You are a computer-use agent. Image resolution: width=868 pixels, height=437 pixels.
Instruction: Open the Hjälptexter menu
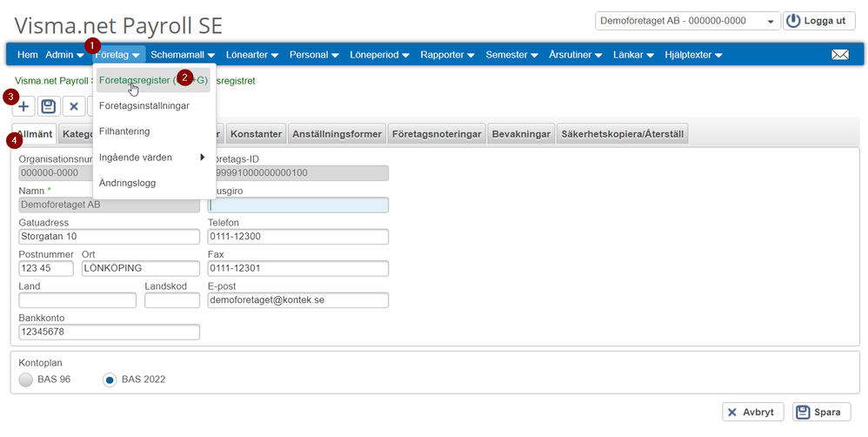pyautogui.click(x=694, y=55)
